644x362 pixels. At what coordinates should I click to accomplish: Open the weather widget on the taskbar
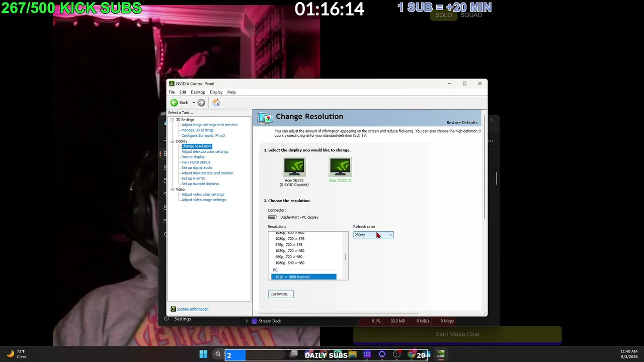point(16,354)
